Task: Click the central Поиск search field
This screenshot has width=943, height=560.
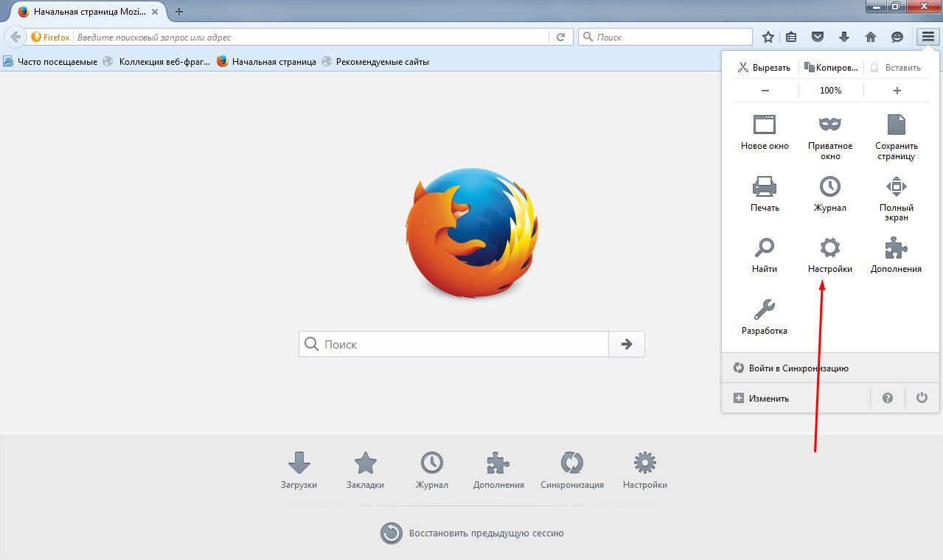Action: click(x=453, y=344)
